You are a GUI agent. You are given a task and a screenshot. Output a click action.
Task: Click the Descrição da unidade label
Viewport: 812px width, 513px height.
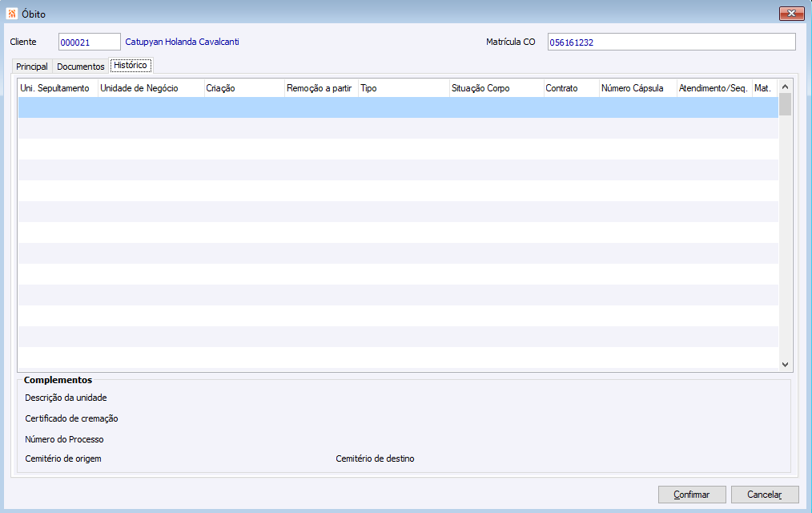click(66, 398)
